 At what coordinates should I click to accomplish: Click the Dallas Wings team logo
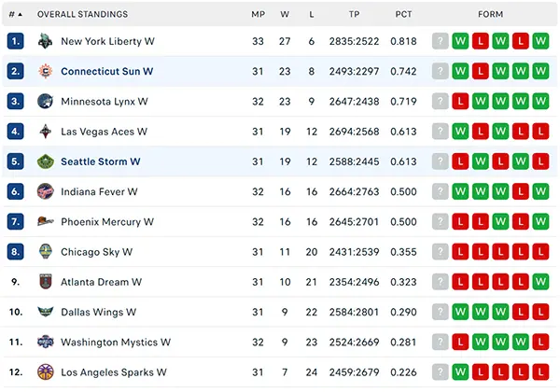click(x=46, y=312)
